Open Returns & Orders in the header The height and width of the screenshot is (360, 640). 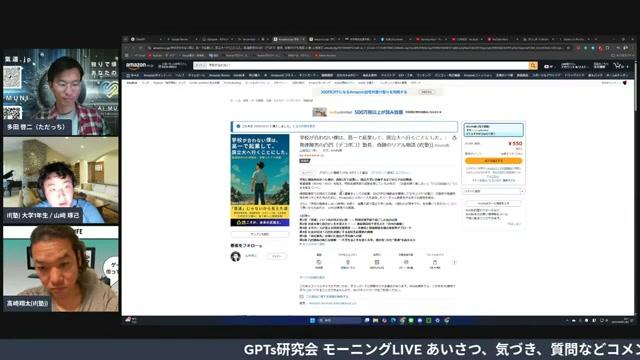[600, 66]
